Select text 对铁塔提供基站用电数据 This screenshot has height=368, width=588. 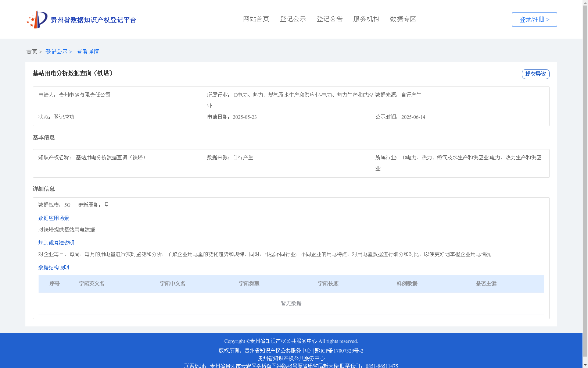(x=67, y=230)
